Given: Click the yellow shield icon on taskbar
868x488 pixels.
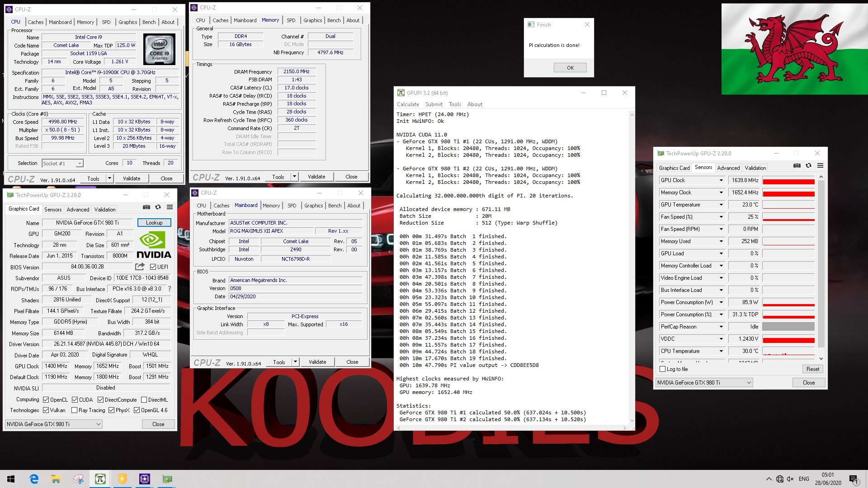Looking at the screenshot, I should tap(123, 479).
